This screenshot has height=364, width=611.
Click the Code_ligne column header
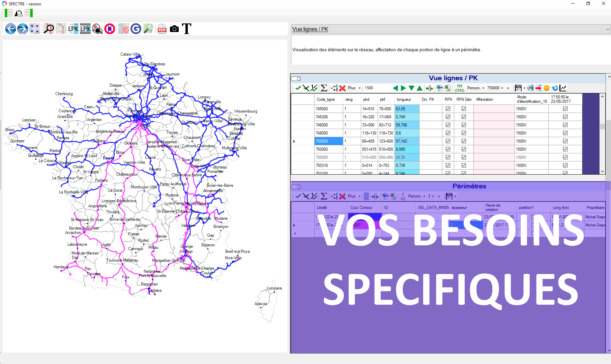pos(325,99)
